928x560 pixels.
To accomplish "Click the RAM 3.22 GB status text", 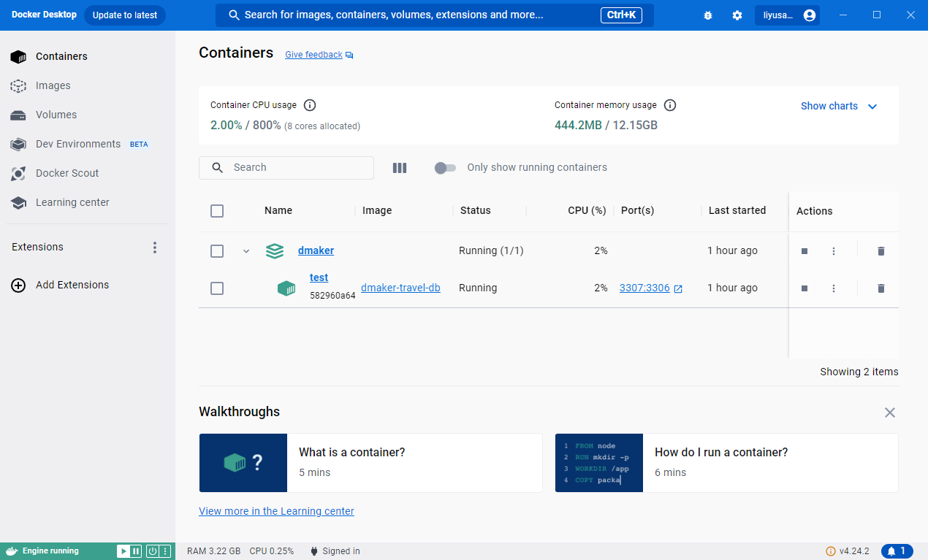I will [213, 551].
